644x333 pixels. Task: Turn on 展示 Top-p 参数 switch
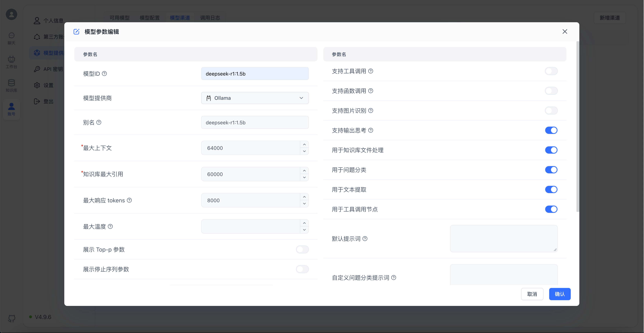coord(302,249)
